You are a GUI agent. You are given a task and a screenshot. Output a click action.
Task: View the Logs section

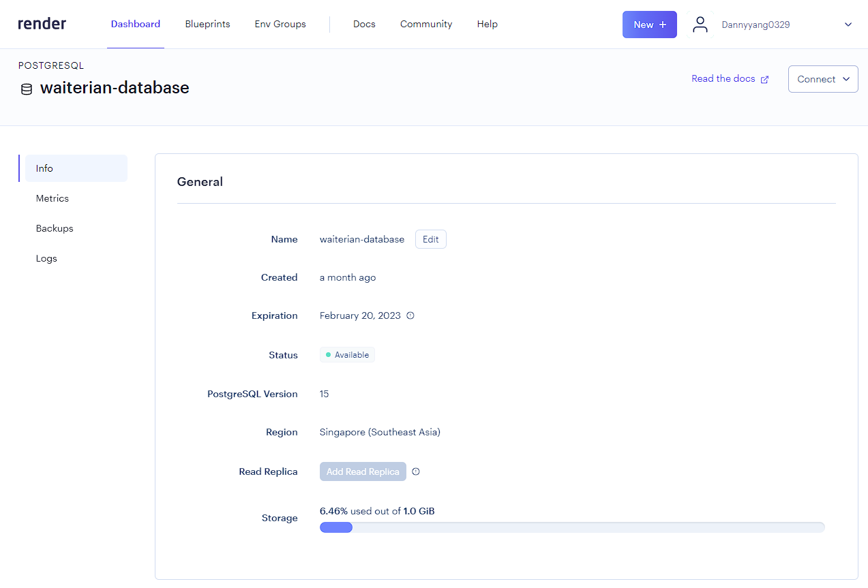(46, 258)
